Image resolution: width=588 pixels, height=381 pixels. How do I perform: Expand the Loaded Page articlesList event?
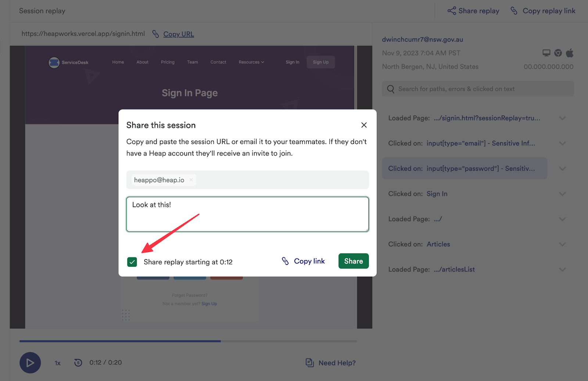click(x=562, y=270)
